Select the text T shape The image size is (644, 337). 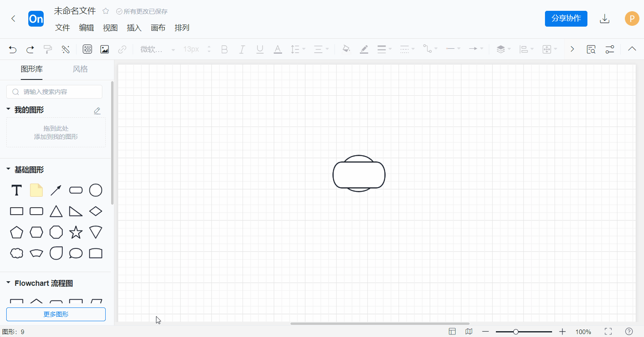(17, 190)
